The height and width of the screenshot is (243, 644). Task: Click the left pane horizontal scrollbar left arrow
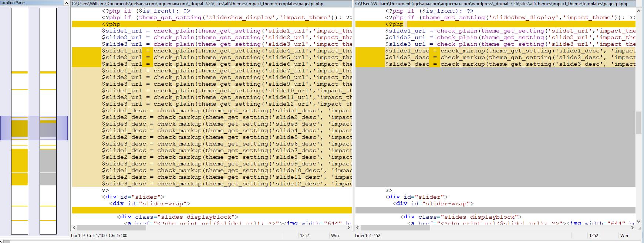pos(74,228)
